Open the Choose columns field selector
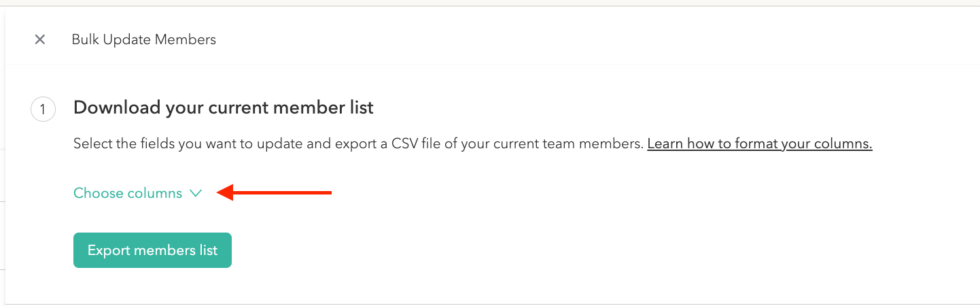The height and width of the screenshot is (306, 980). point(138,193)
